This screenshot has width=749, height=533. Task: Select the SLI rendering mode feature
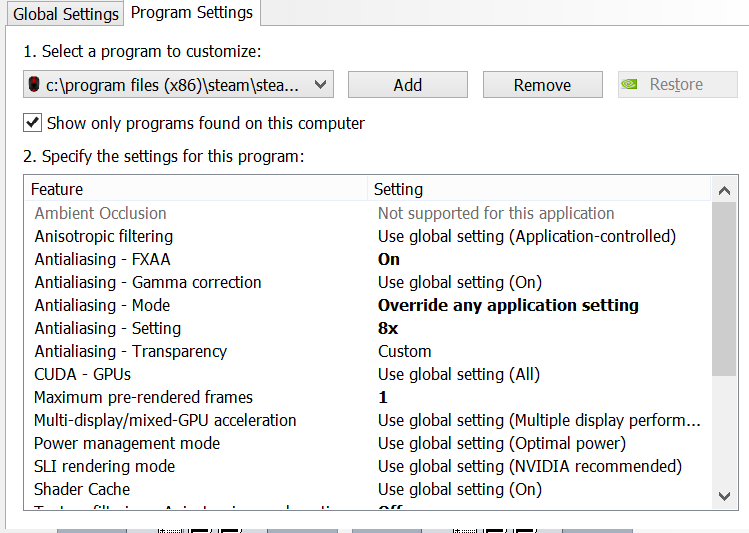point(104,466)
